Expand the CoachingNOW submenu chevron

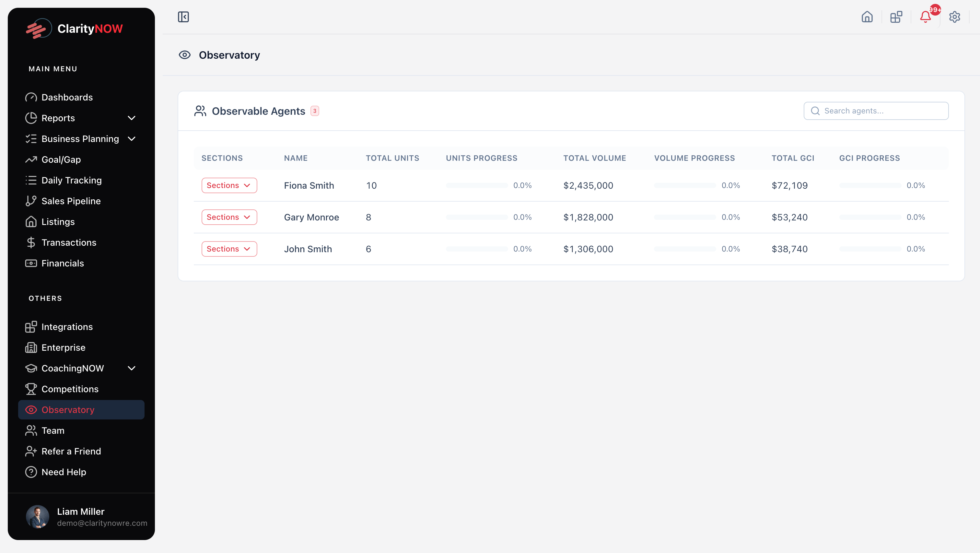[x=132, y=369]
